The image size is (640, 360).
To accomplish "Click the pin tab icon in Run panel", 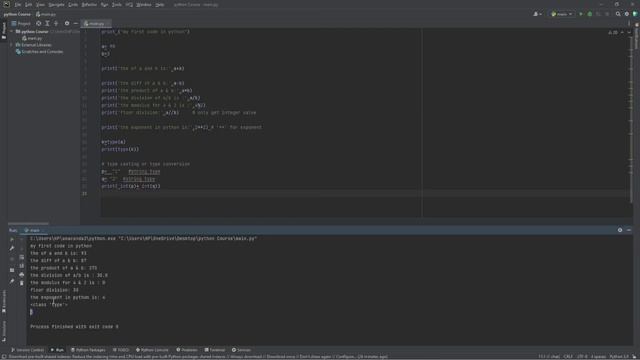I will pos(12,281).
